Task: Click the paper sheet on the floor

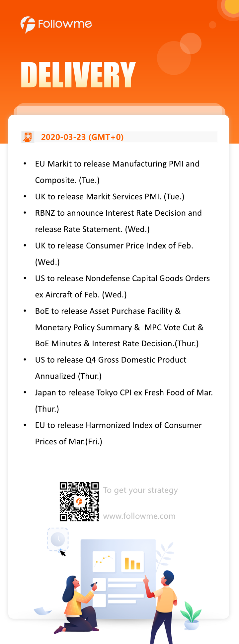Action: pyautogui.click(x=43, y=611)
